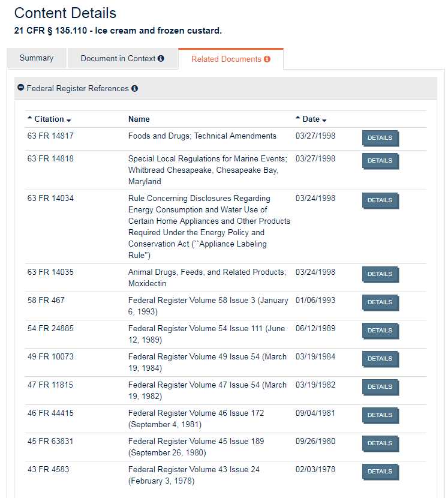Open details for 58 FR 467
This screenshot has width=448, height=498.
coord(380,302)
